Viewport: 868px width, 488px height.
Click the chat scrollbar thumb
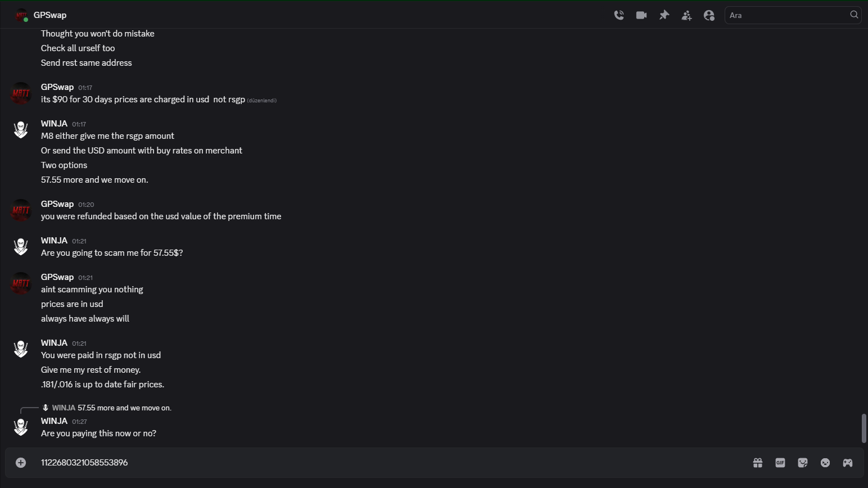pos(864,428)
